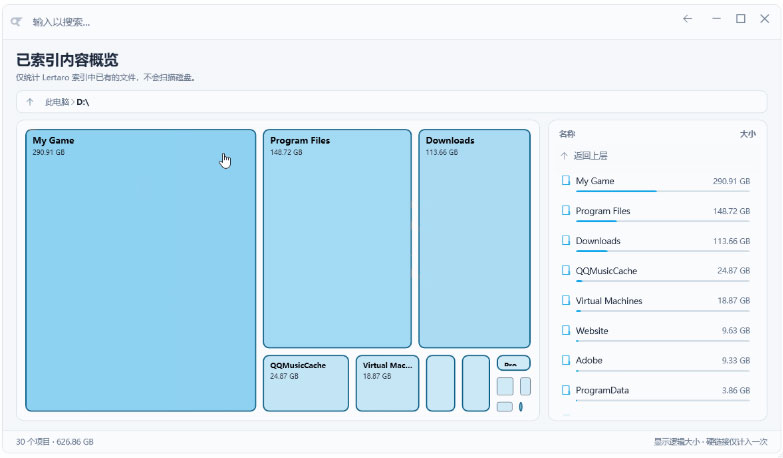Click the search magnifier icon

click(x=16, y=21)
